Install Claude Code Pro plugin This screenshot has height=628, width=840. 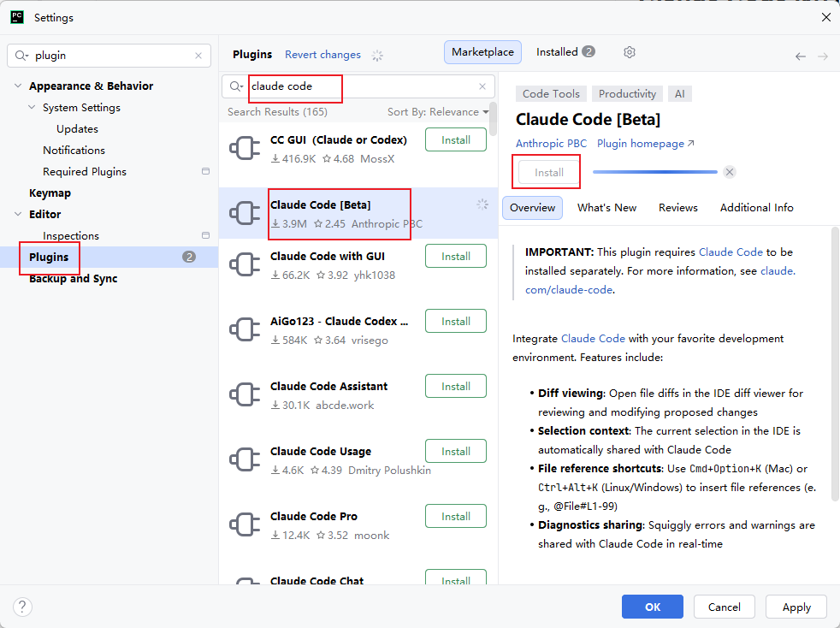[455, 516]
